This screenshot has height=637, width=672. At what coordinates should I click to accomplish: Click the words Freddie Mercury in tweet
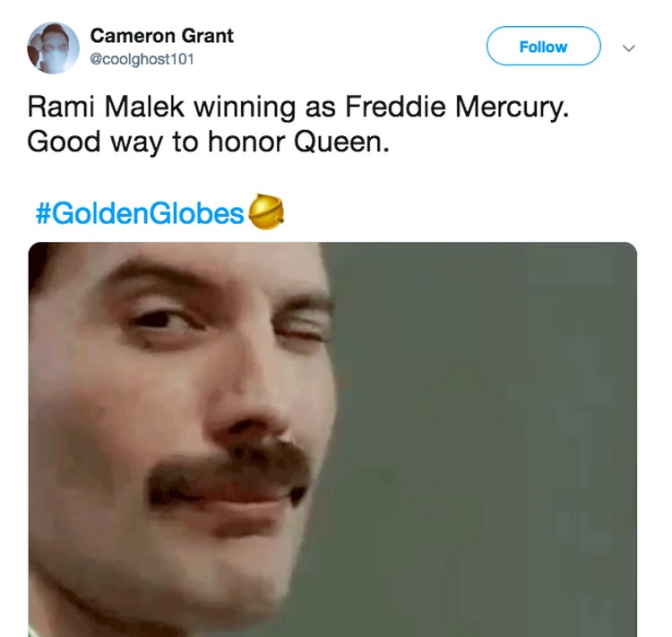click(457, 107)
